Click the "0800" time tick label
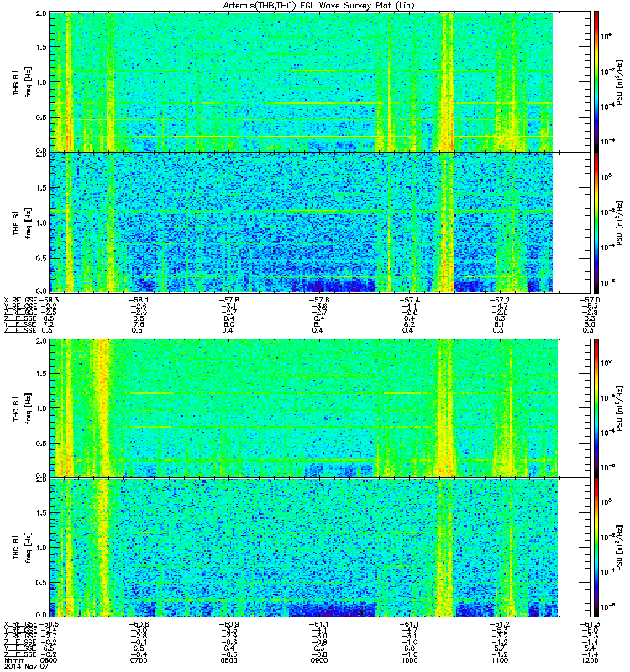 [228, 660]
